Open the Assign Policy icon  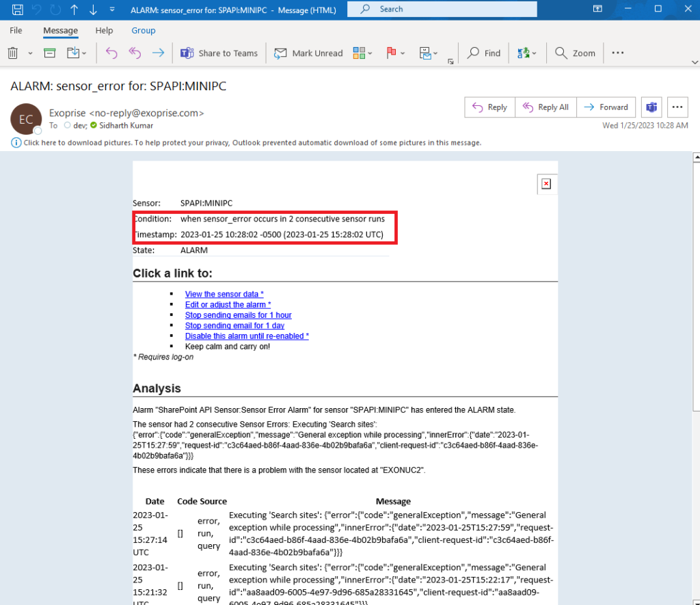pos(425,53)
